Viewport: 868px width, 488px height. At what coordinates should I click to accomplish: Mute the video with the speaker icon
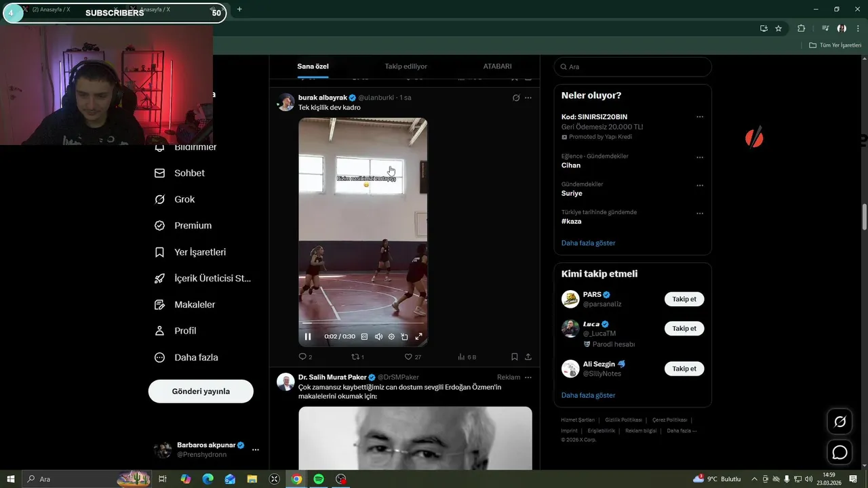click(x=378, y=337)
